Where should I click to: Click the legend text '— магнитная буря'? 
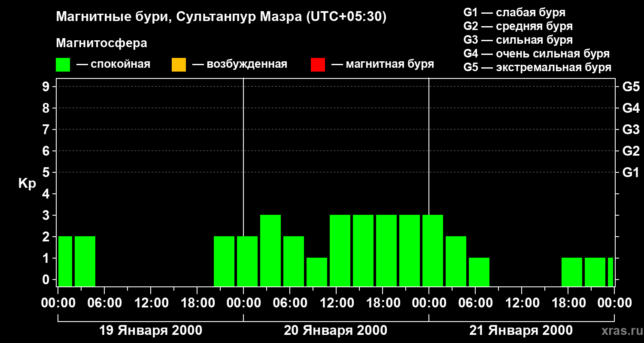[383, 65]
